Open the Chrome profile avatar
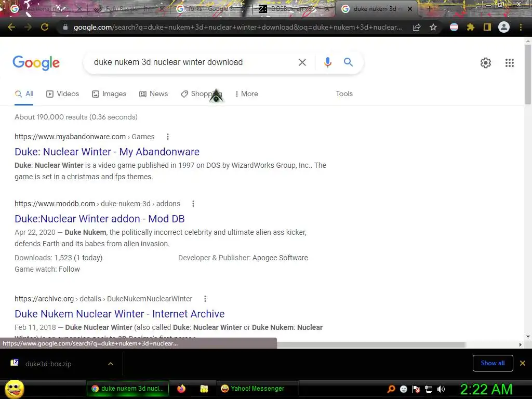 [504, 27]
